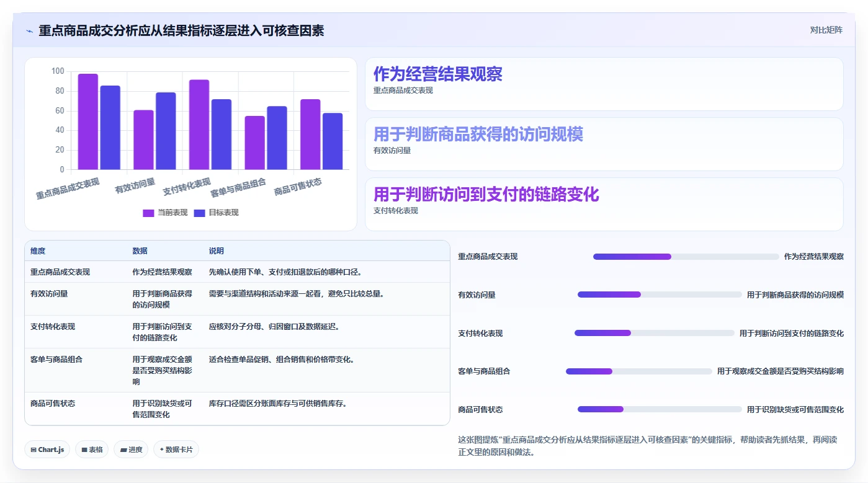Click the icon inside the 进度 chip
The image size is (868, 483).
click(x=123, y=450)
